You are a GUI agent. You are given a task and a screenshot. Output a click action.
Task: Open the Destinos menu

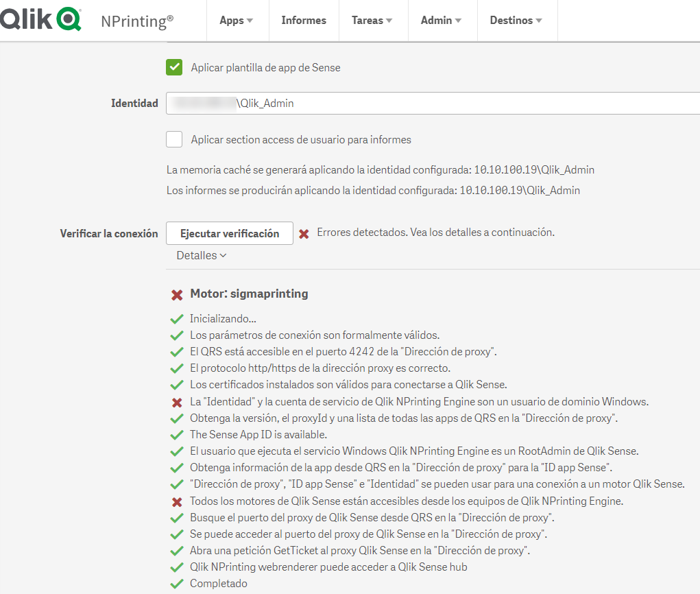(516, 21)
